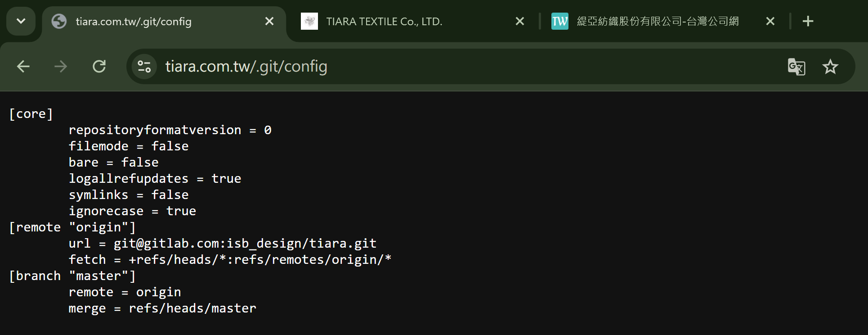This screenshot has width=868, height=335.
Task: Go back to the previous page
Action: click(23, 67)
